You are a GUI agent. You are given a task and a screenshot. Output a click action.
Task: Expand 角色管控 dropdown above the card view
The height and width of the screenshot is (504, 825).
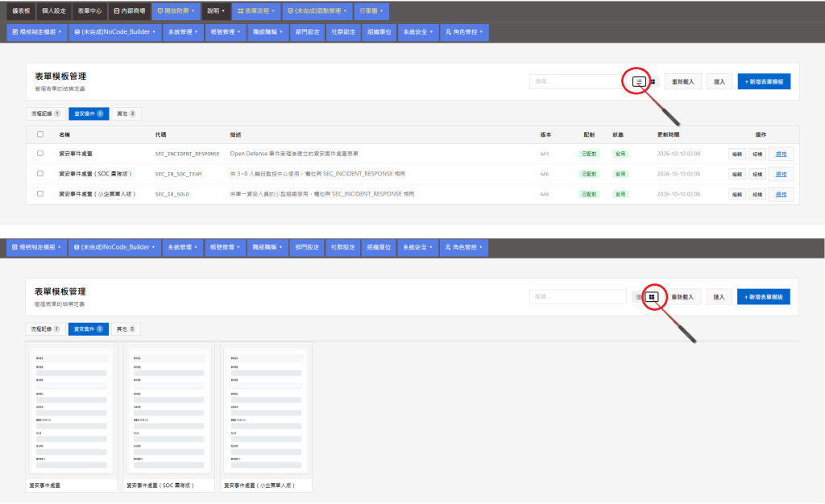(x=464, y=247)
